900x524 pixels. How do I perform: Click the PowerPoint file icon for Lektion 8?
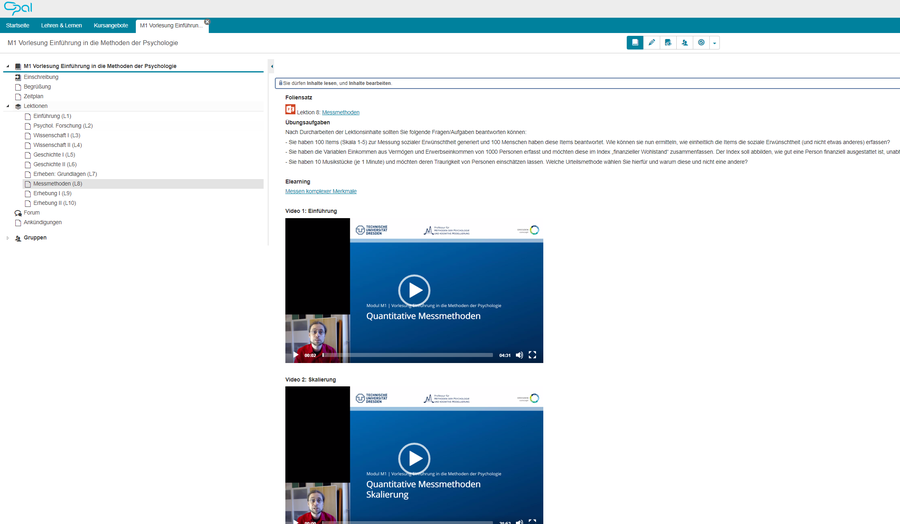tap(290, 110)
